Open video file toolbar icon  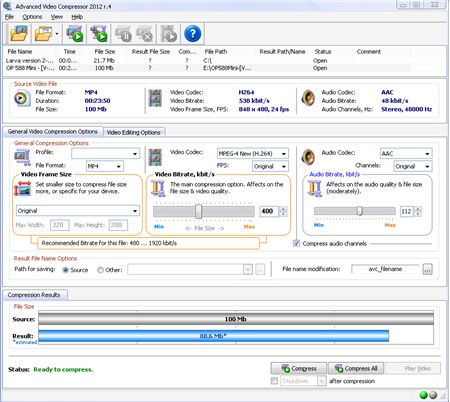tap(19, 34)
